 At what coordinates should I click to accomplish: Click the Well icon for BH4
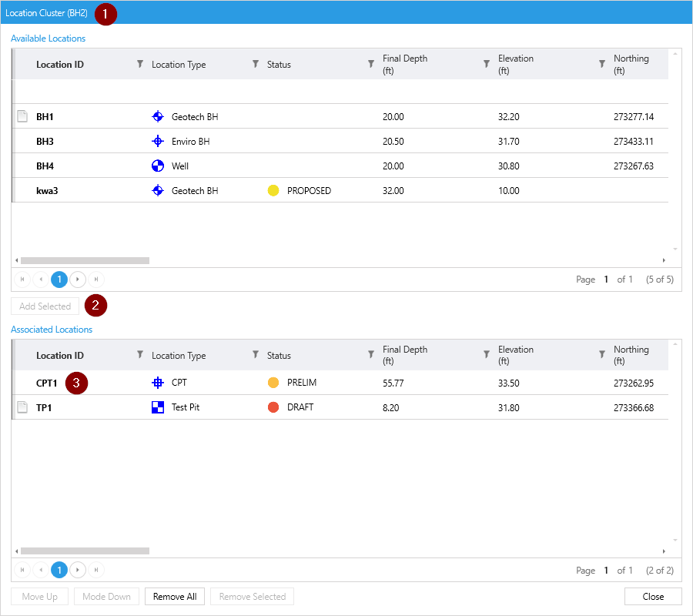click(158, 166)
